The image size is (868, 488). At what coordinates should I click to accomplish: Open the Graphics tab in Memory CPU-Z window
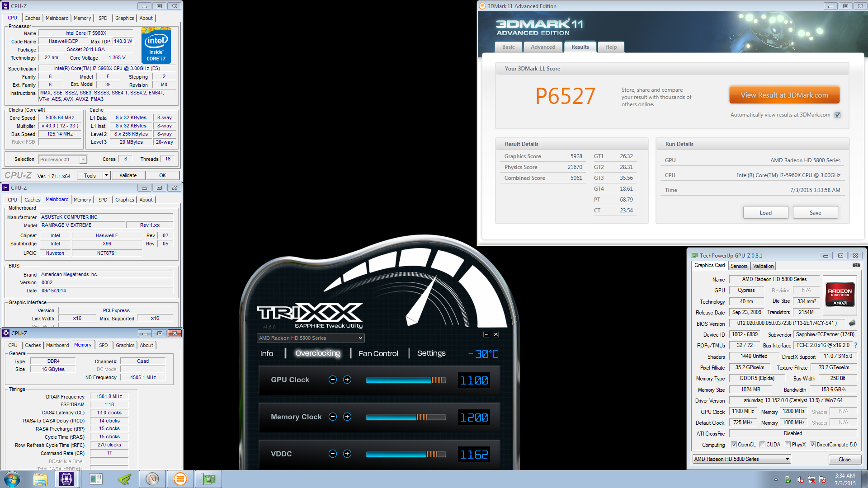point(125,345)
